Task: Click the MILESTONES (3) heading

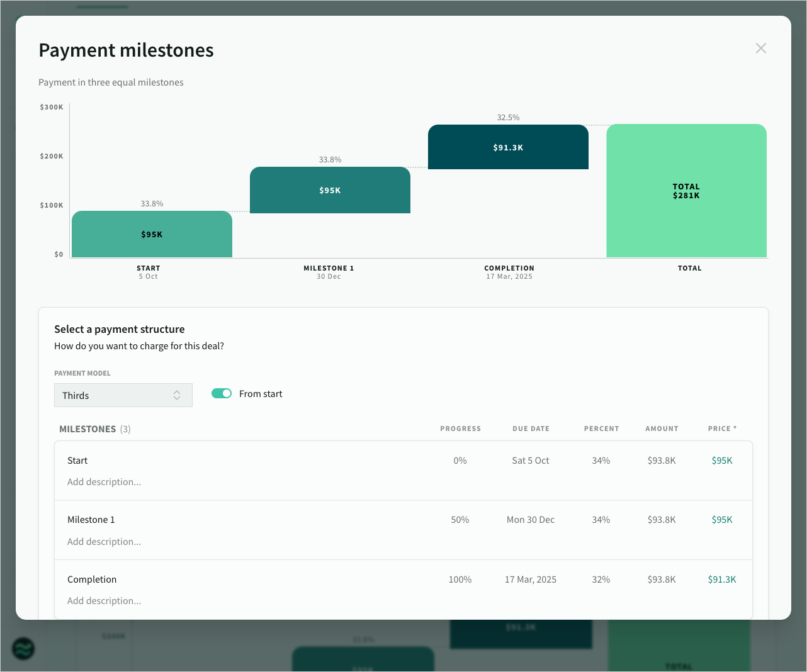Action: (95, 429)
